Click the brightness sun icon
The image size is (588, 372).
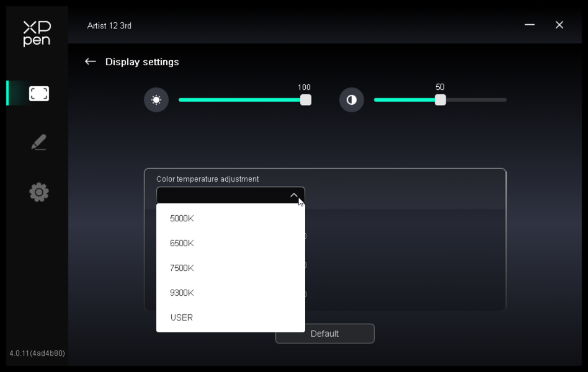coord(156,100)
